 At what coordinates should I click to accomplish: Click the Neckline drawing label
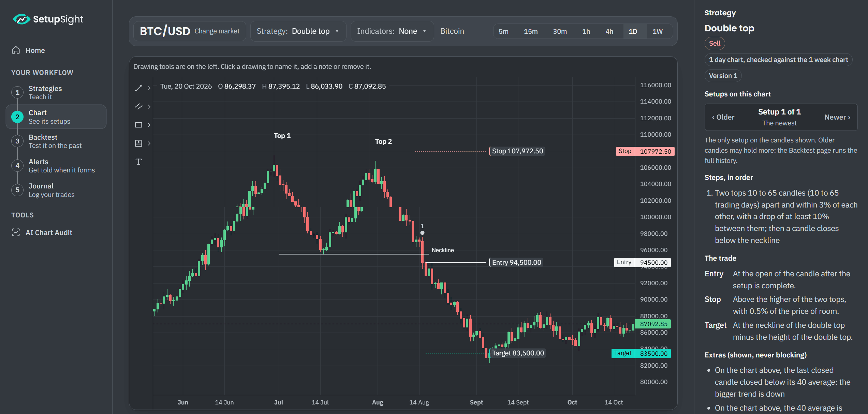pos(443,250)
